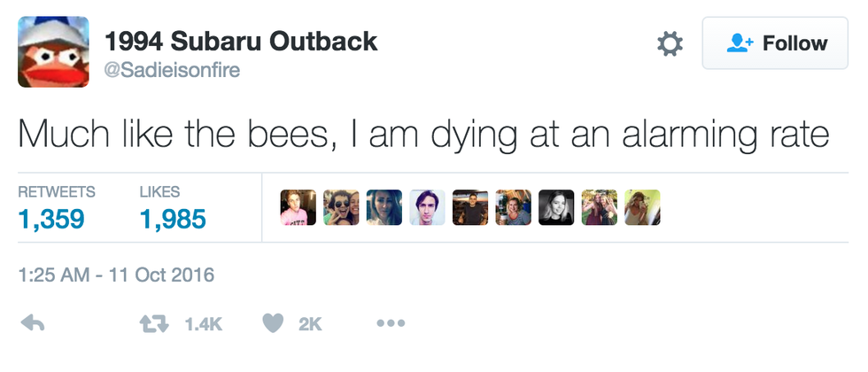Like the tweet with the heart icon

point(274,324)
